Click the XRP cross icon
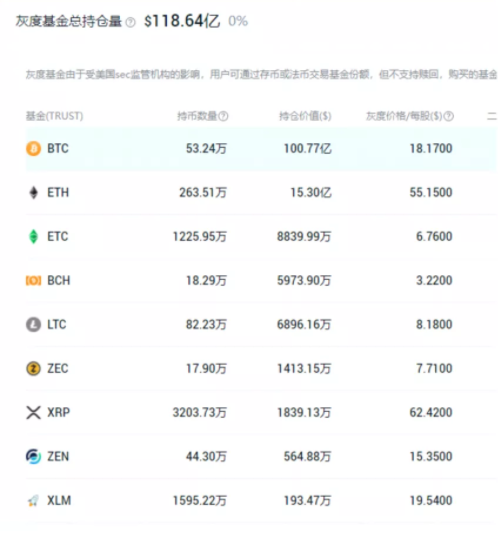 (x=33, y=413)
